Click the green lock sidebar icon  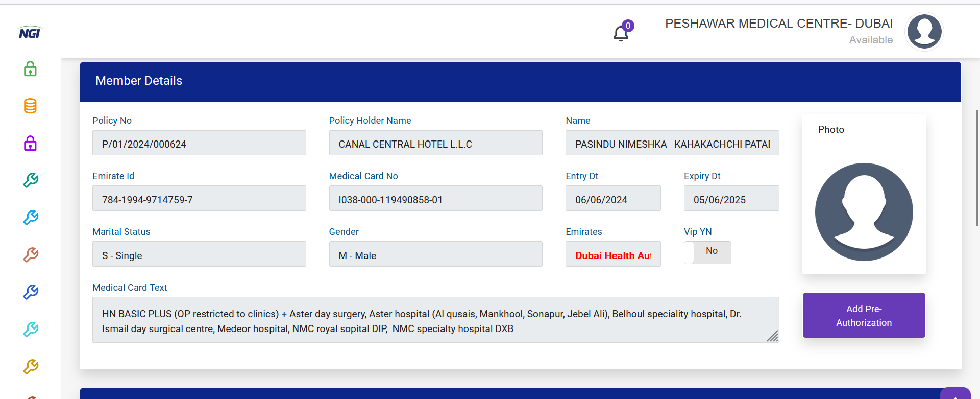point(31,69)
